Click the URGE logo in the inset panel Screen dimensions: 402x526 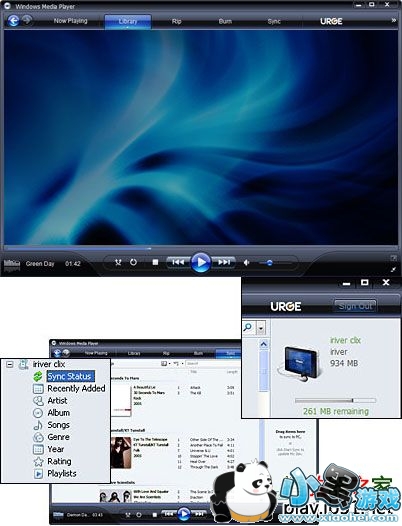(x=286, y=306)
